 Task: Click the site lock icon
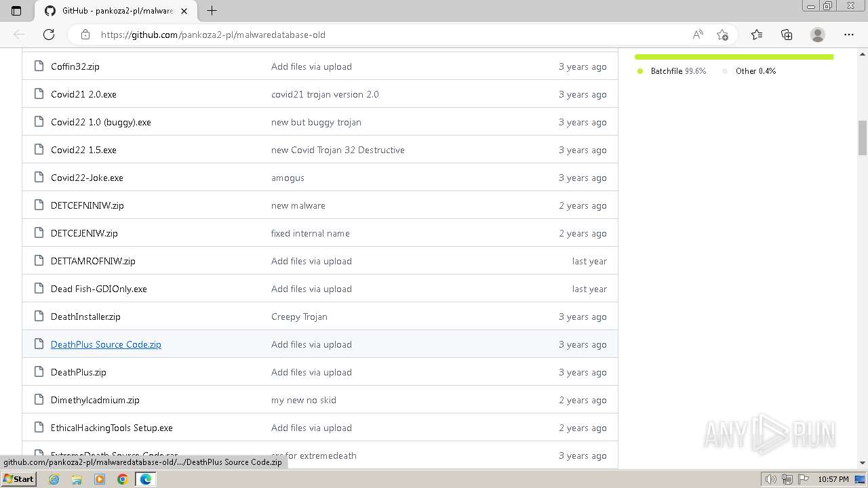coord(85,35)
